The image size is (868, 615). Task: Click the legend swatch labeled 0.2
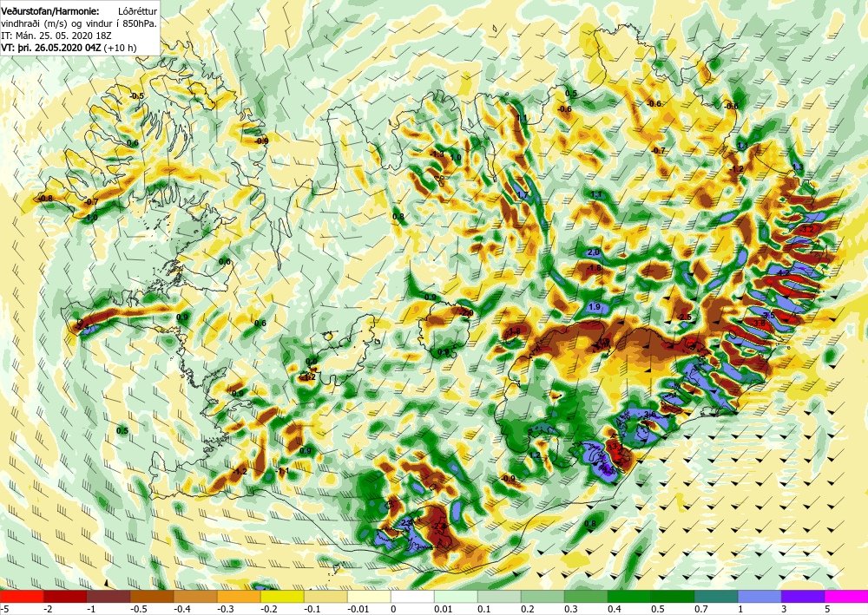pyautogui.click(x=542, y=596)
